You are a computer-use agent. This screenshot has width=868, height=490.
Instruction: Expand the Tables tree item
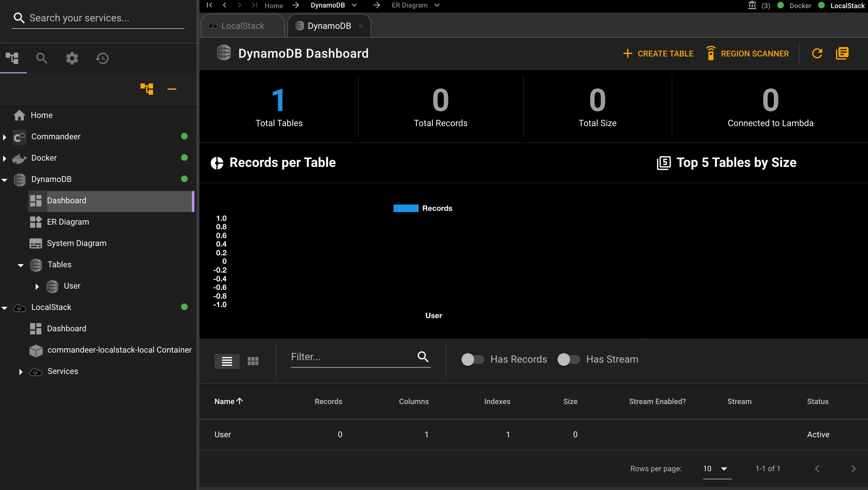pyautogui.click(x=21, y=264)
